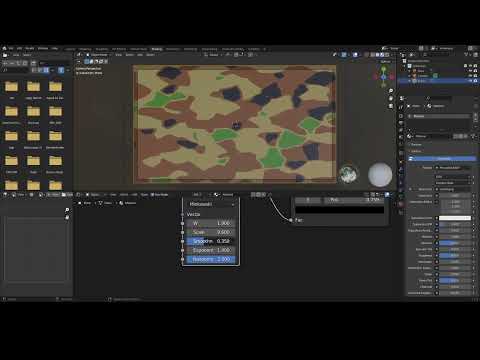Select solid viewport shading
The image size is (480, 360).
(x=378, y=55)
